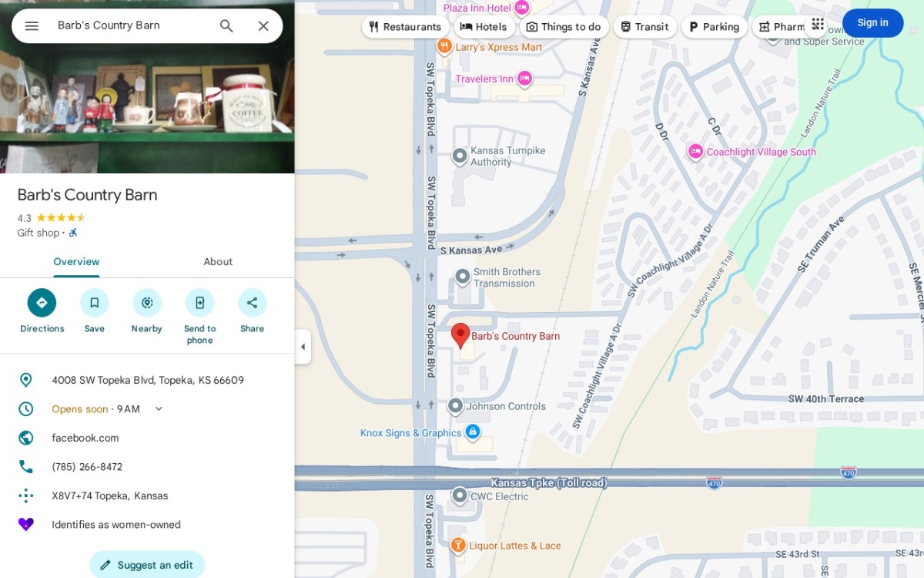Image resolution: width=924 pixels, height=578 pixels.
Task: Open the Google apps grid icon
Action: pyautogui.click(x=818, y=24)
